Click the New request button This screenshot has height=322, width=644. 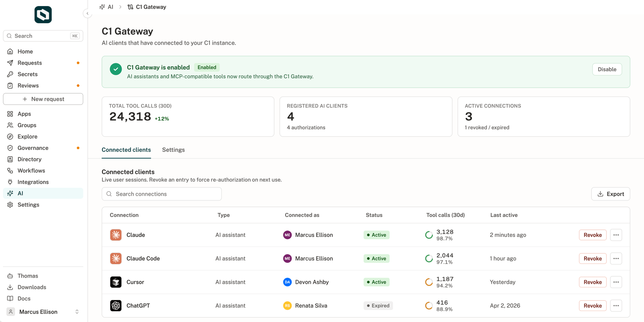coord(43,99)
